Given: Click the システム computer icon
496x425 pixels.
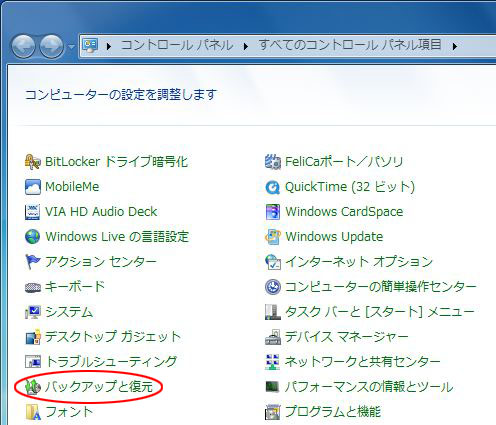Looking at the screenshot, I should pyautogui.click(x=33, y=312).
